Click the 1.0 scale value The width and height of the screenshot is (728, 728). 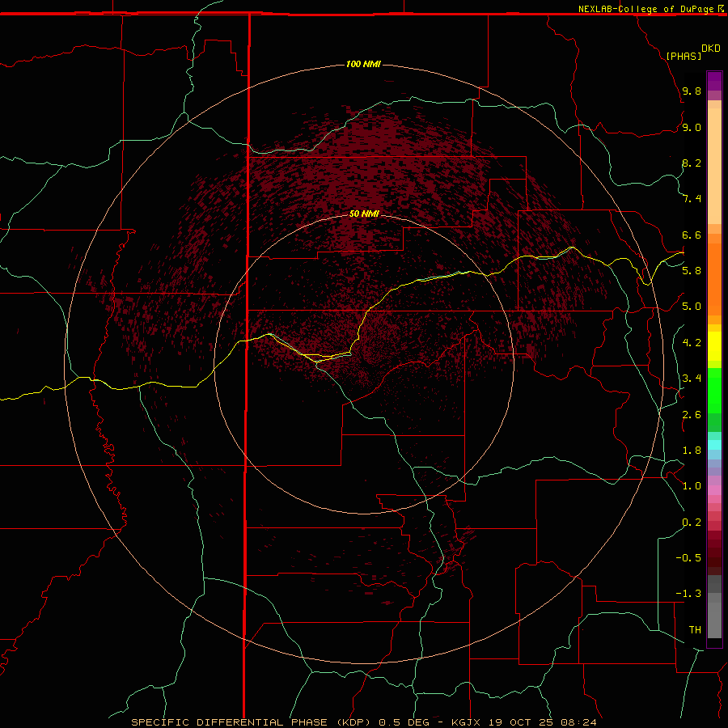(x=692, y=486)
